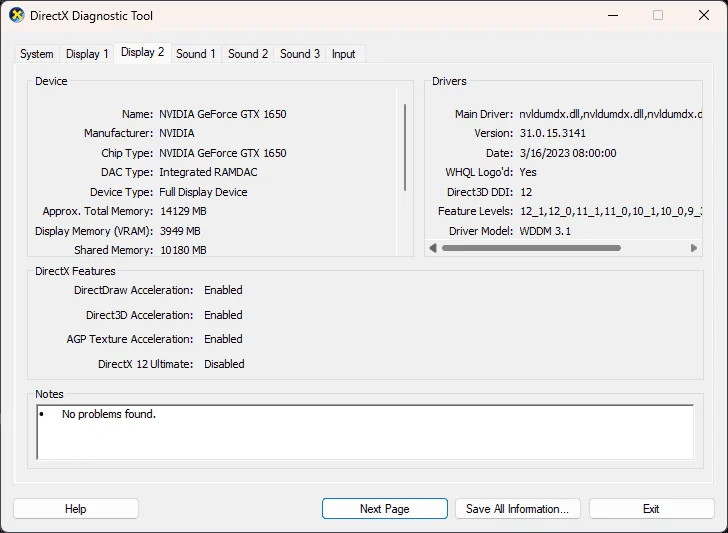The height and width of the screenshot is (533, 728).
Task: Click Save All Information button
Action: 517,509
